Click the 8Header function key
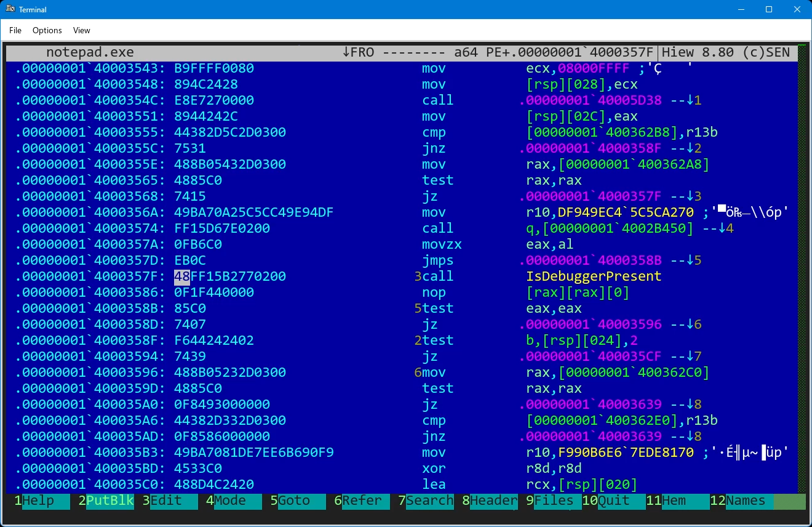The height and width of the screenshot is (527, 812). pyautogui.click(x=490, y=501)
